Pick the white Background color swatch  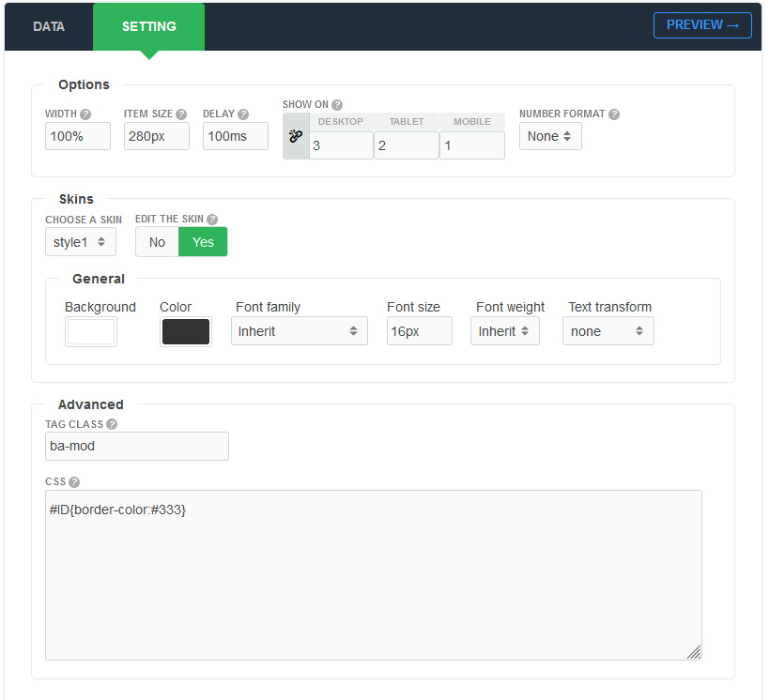click(x=91, y=332)
